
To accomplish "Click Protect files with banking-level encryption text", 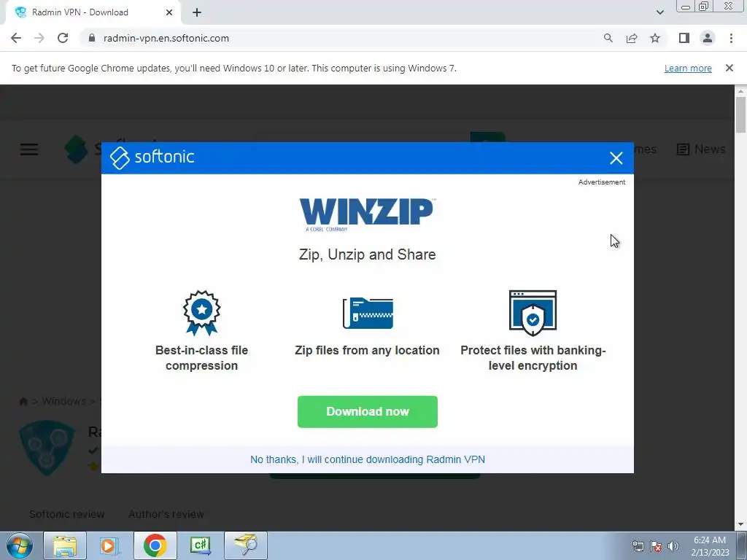I will [x=533, y=357].
